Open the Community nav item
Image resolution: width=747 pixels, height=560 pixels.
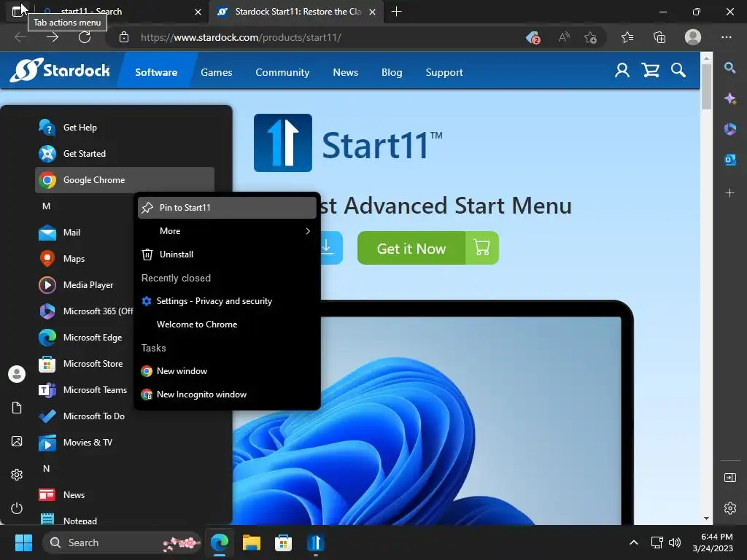point(282,72)
